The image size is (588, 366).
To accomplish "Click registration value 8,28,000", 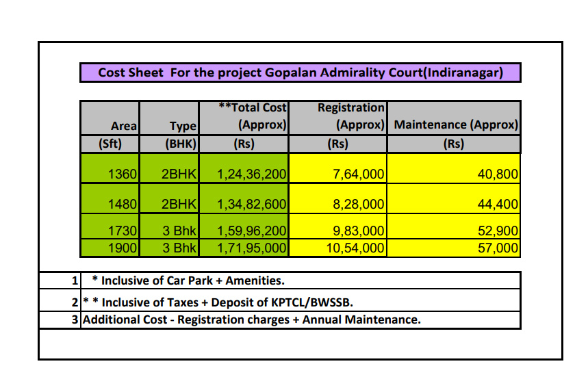I will (337, 204).
